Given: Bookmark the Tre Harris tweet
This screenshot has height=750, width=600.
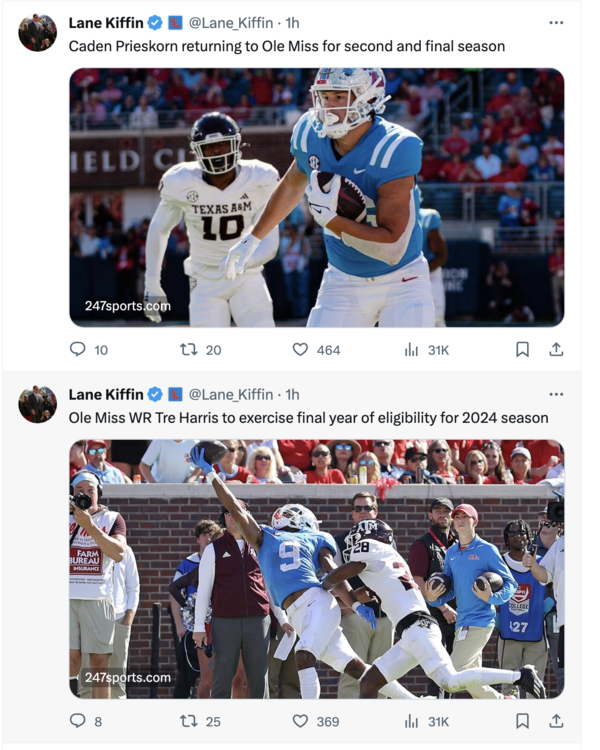Looking at the screenshot, I should click(522, 721).
